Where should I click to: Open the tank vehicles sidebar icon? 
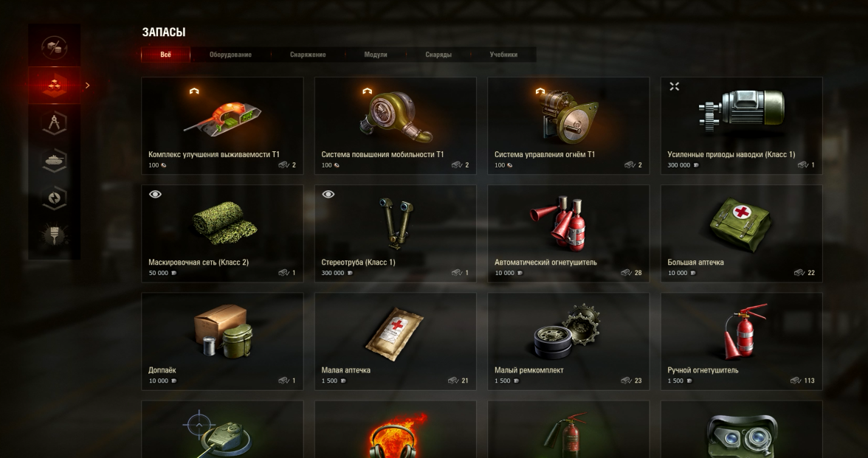(x=55, y=161)
